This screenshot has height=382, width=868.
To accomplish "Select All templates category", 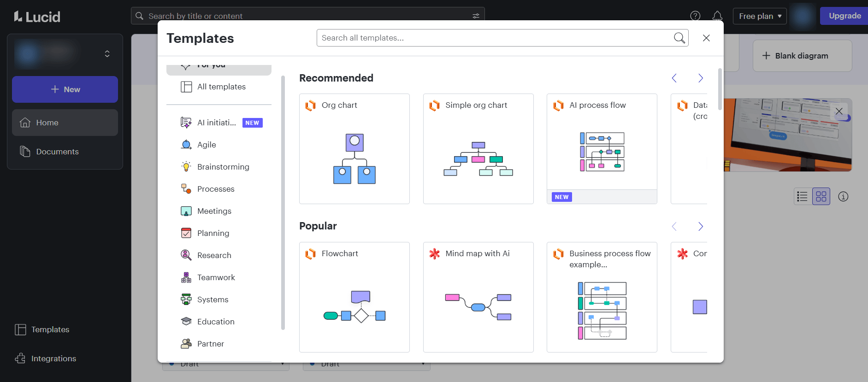I will (x=219, y=87).
